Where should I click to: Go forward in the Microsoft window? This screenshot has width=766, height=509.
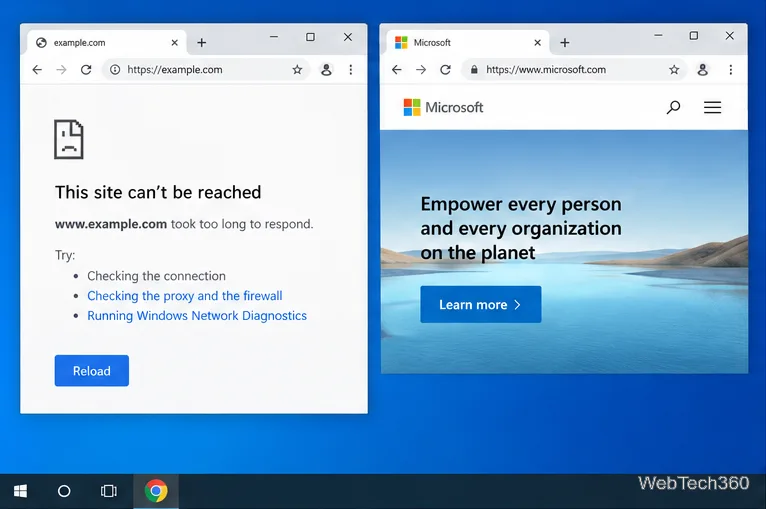tap(421, 70)
